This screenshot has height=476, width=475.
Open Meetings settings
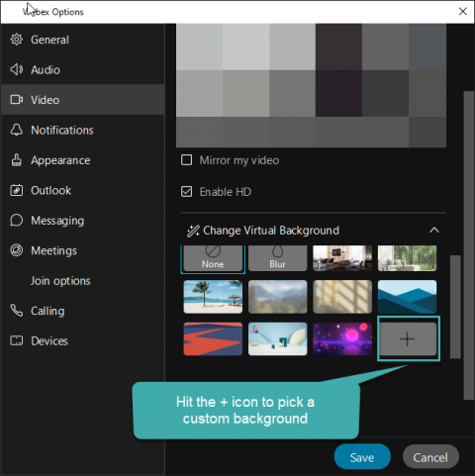83,250
